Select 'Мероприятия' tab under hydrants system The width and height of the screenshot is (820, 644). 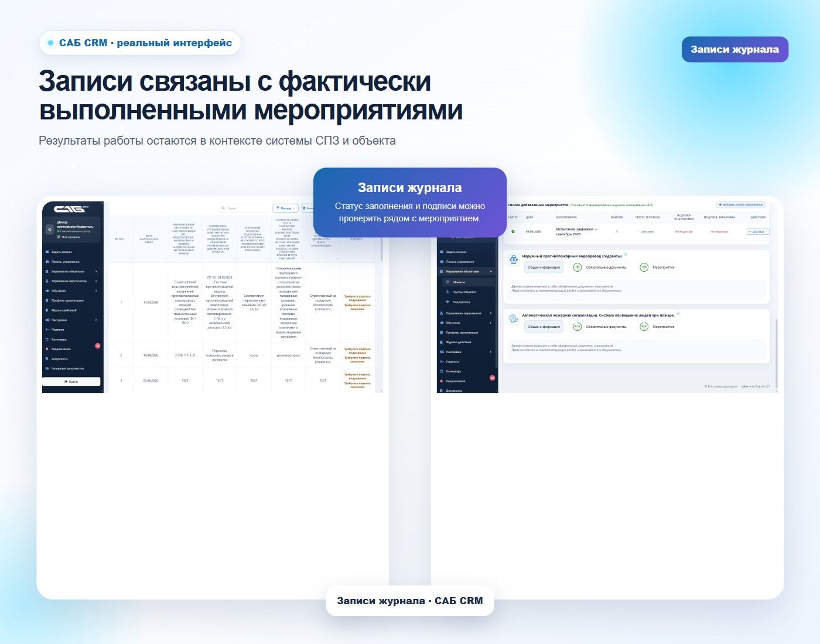tap(657, 267)
